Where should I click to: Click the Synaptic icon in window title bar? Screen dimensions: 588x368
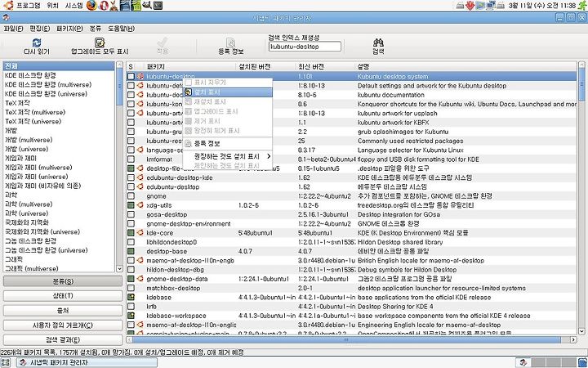pos(5,17)
